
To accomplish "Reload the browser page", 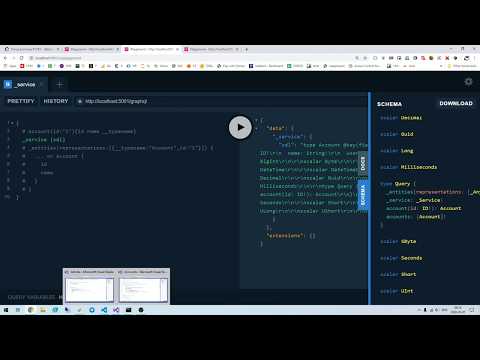I will tap(21, 58).
